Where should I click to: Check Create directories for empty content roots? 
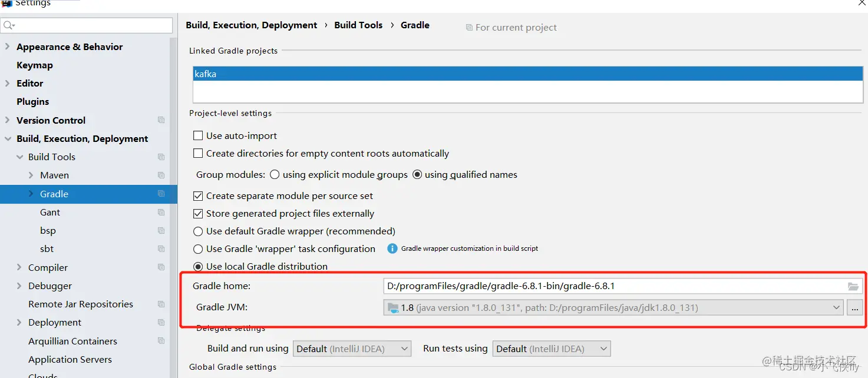[198, 153]
